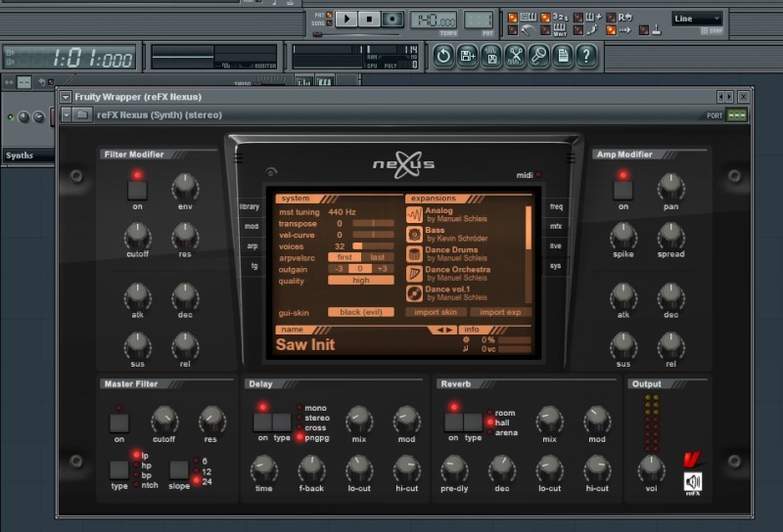Click the export wave file disk icon

click(491, 56)
